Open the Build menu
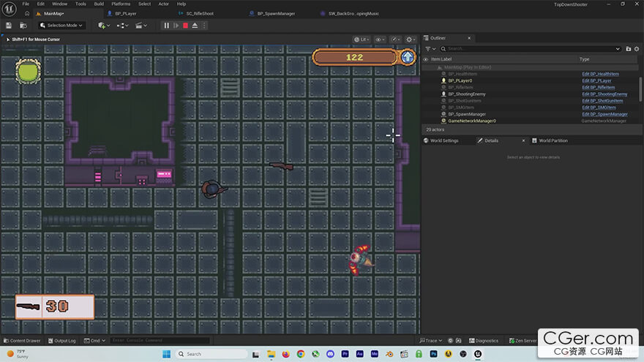 point(99,4)
